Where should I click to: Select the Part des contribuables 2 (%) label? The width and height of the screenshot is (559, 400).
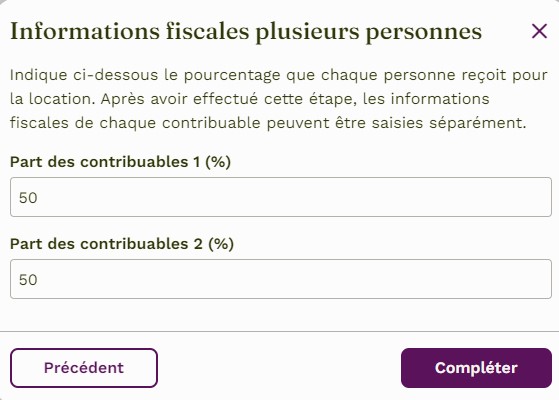(x=122, y=244)
